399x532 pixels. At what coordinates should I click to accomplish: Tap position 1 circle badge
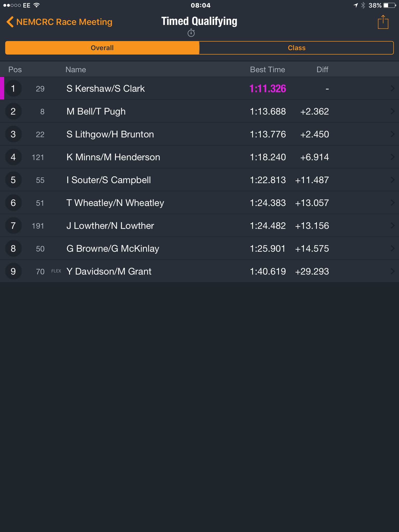pyautogui.click(x=13, y=89)
